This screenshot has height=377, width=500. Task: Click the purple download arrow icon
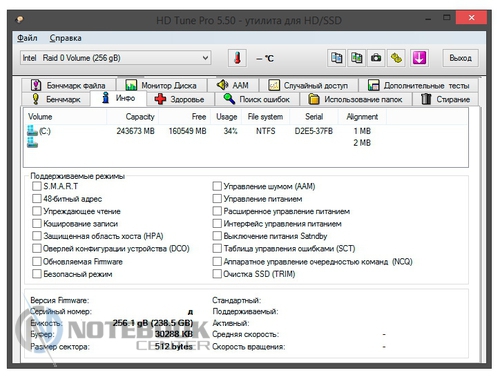coord(419,58)
